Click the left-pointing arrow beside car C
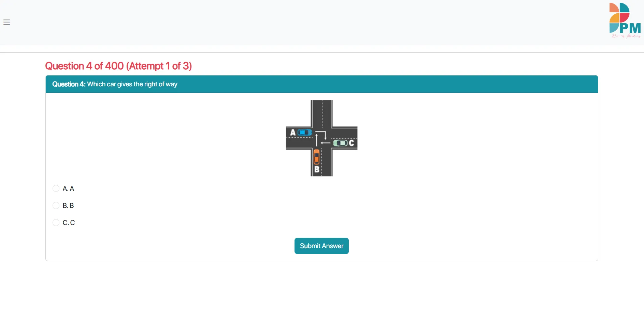Screen dimensions: 644x313 pyautogui.click(x=325, y=143)
